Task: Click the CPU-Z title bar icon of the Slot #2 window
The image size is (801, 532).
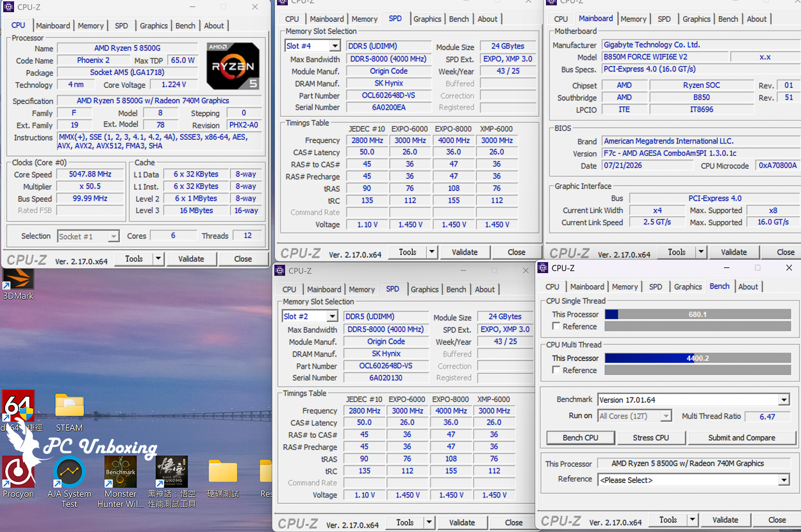Action: coord(280,270)
